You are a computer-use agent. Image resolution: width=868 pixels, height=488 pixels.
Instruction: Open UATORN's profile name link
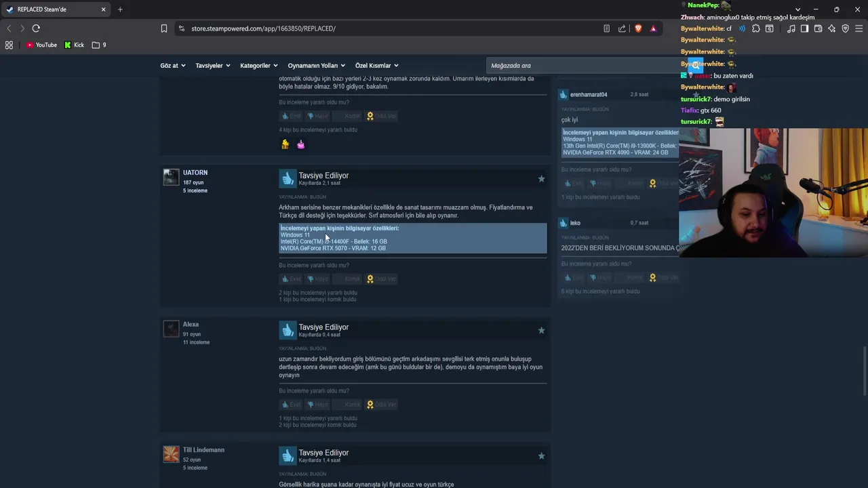[195, 173]
